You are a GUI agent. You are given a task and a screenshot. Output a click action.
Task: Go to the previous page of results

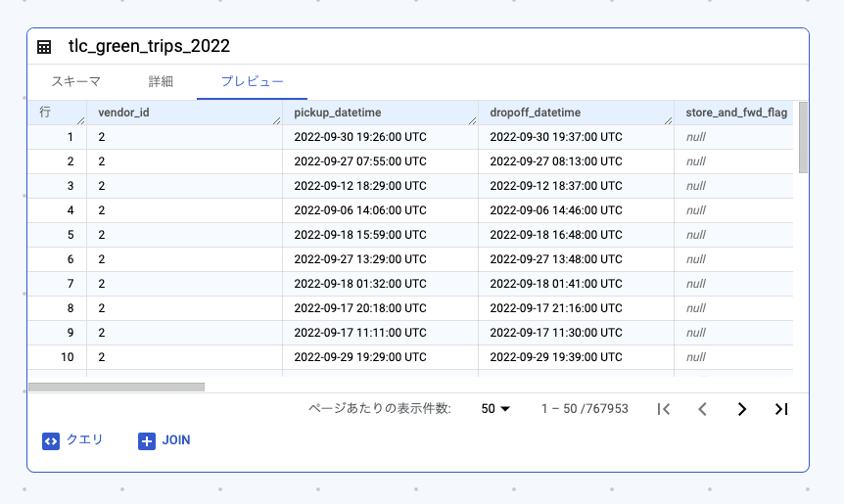[702, 409]
